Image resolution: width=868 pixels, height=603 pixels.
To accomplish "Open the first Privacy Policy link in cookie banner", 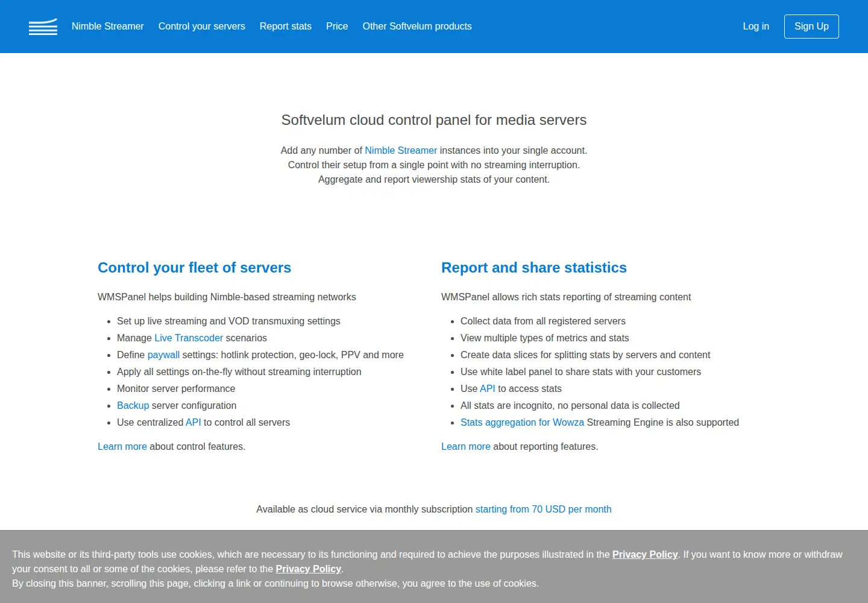I will (645, 555).
